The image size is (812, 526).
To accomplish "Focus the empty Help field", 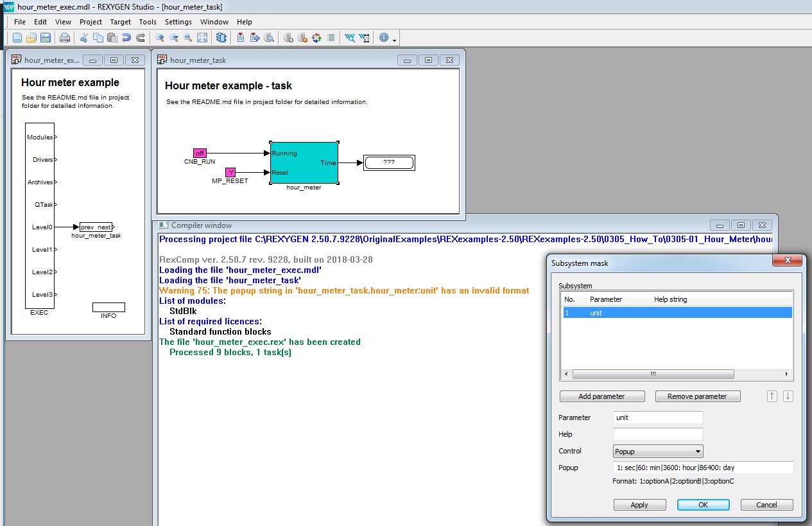I will pos(658,434).
